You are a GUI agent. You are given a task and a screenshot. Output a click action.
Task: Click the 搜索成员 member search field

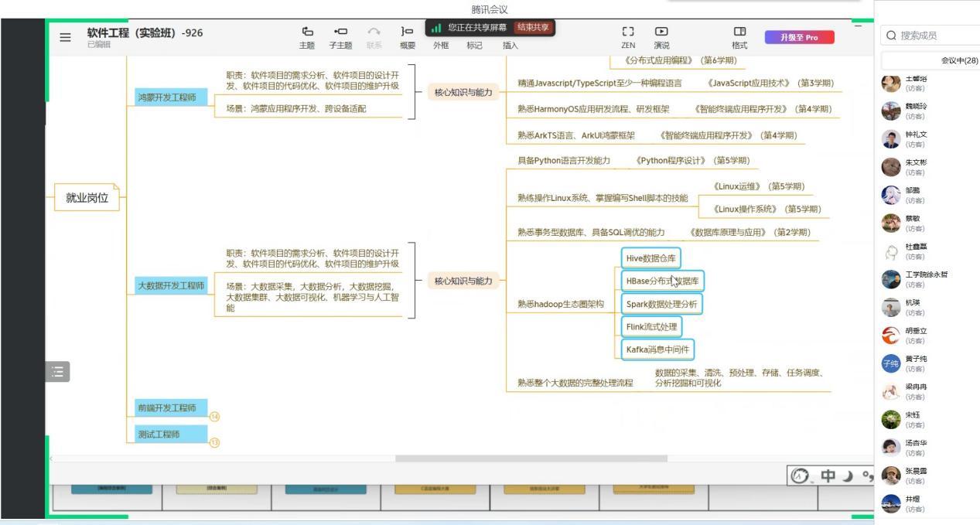pos(928,36)
